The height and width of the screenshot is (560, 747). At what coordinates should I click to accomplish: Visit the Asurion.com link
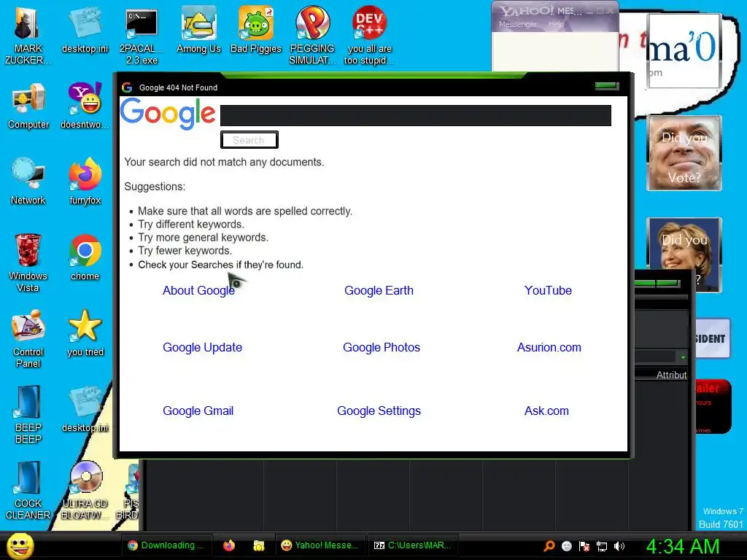549,347
